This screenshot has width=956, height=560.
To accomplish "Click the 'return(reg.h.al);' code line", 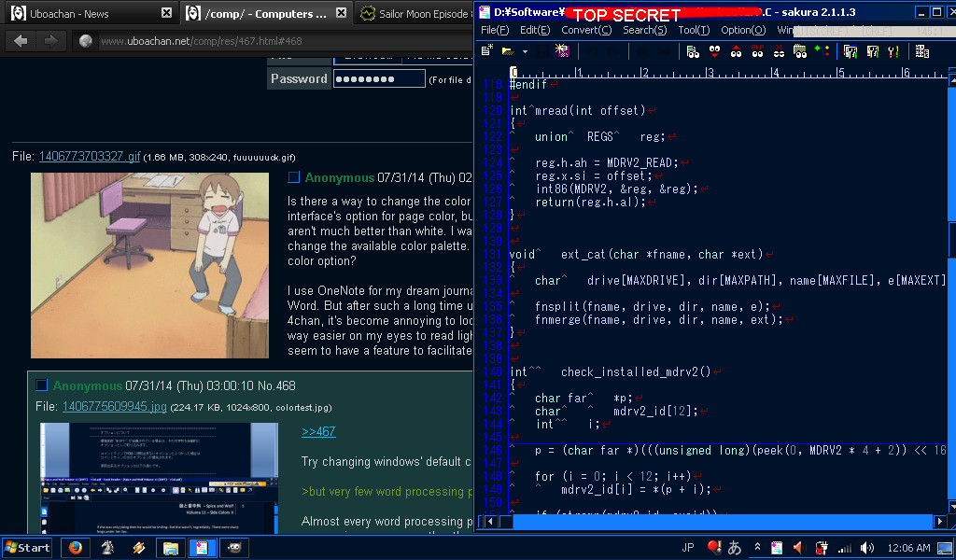I will (590, 202).
